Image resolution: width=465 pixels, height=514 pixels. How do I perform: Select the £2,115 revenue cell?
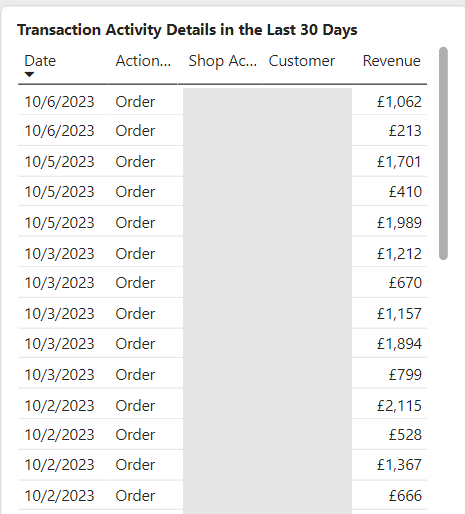[x=399, y=406]
